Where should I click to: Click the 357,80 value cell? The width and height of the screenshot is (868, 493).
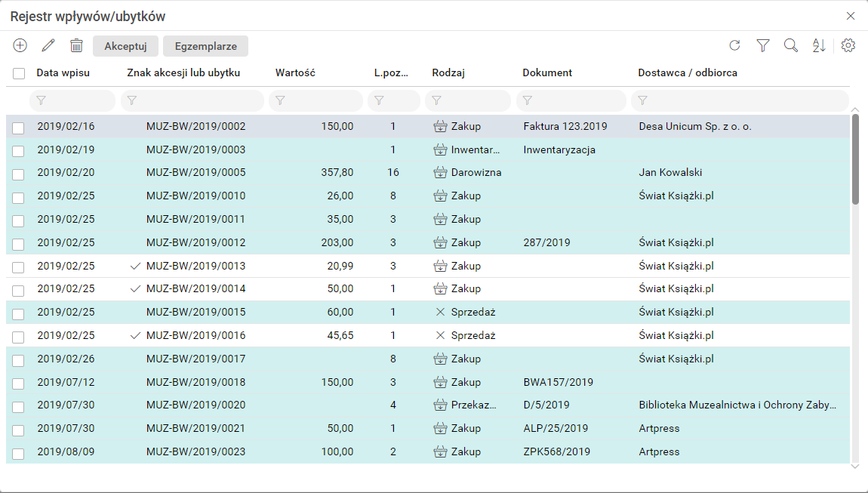(337, 172)
